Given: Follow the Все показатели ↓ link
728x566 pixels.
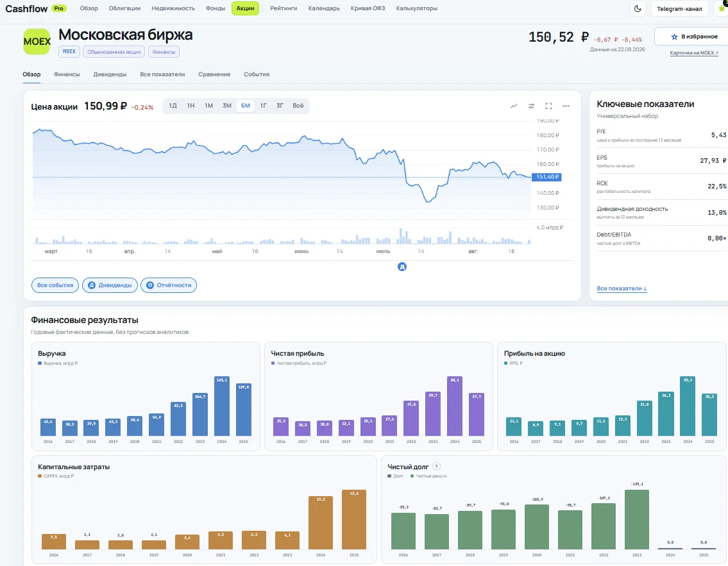Looking at the screenshot, I should click(622, 288).
